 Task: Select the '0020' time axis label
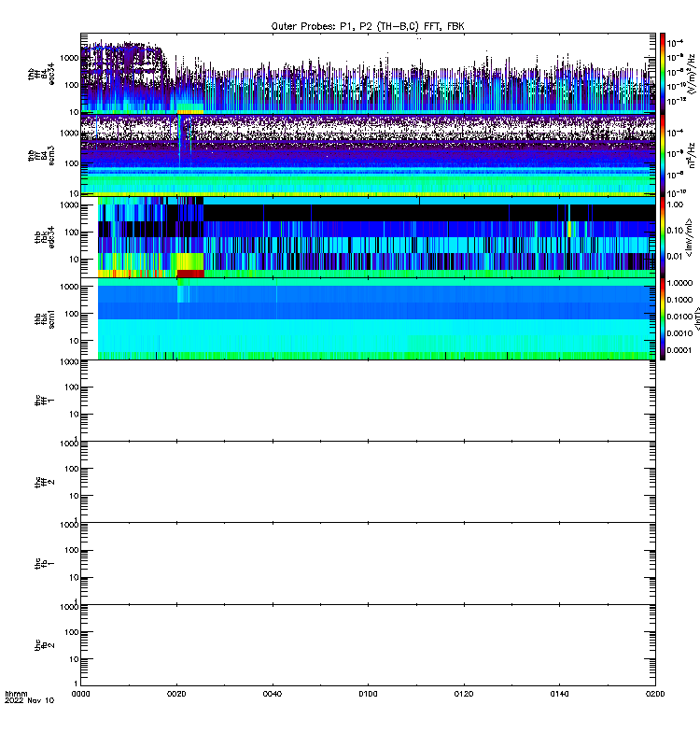tap(176, 694)
